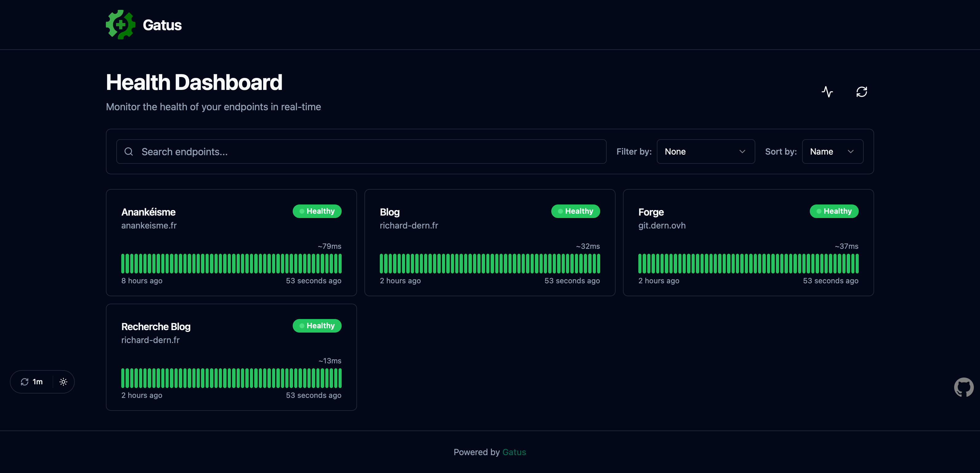The height and width of the screenshot is (473, 980).
Task: Open the Forge endpoint title
Action: point(651,212)
